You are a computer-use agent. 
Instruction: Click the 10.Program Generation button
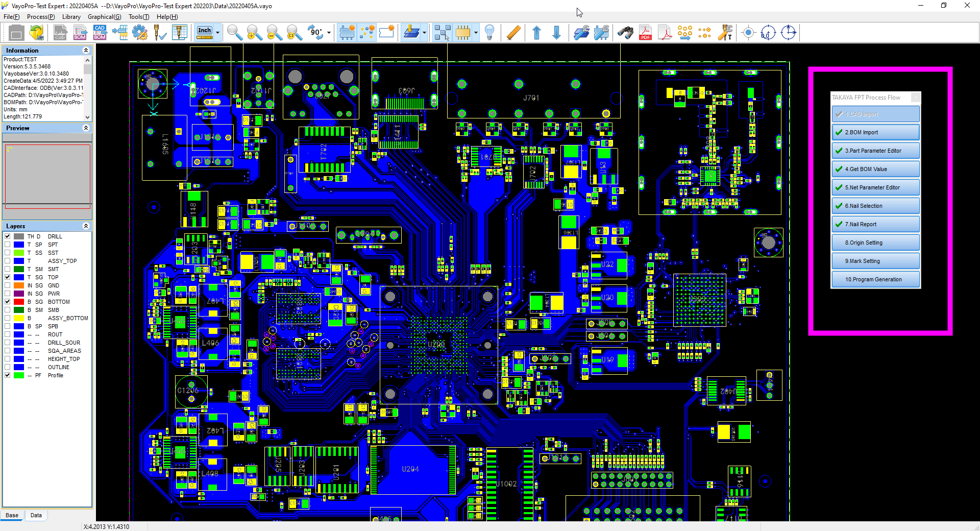click(x=875, y=279)
